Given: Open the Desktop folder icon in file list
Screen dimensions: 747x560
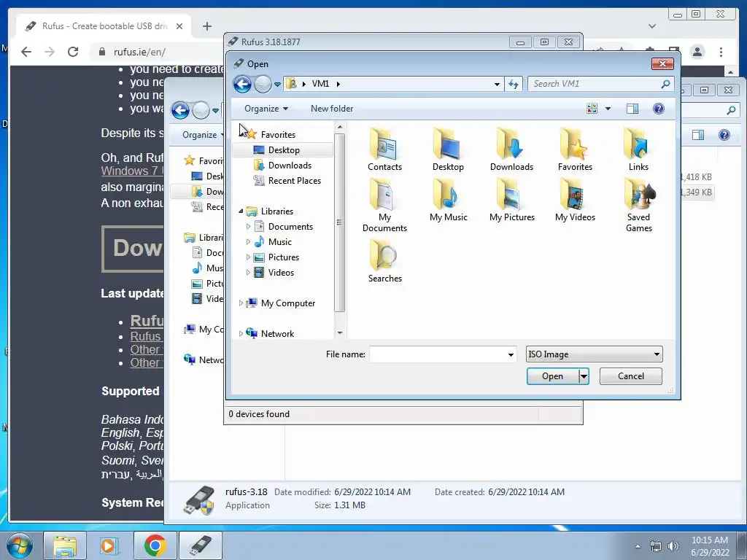Looking at the screenshot, I should coord(448,149).
